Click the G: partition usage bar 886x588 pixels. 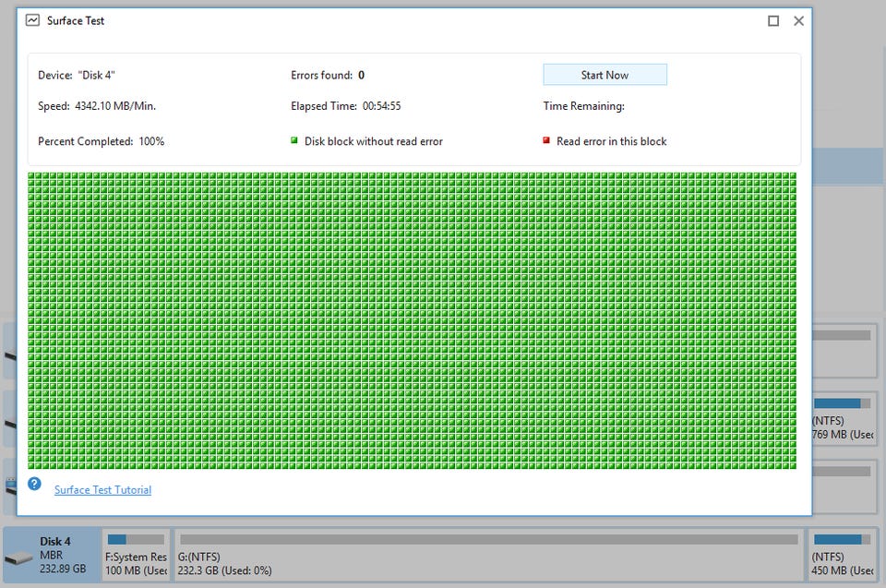(489, 539)
